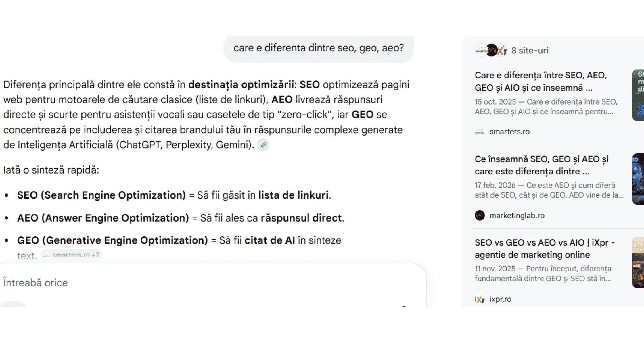644x362 pixels.
Task: Click the snippet dated 15 oct. 2025
Action: 546,107
